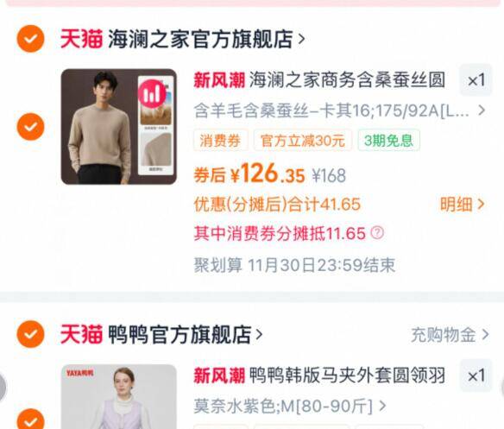Open 明细 discount details link
The height and width of the screenshot is (429, 504).
pyautogui.click(x=462, y=204)
